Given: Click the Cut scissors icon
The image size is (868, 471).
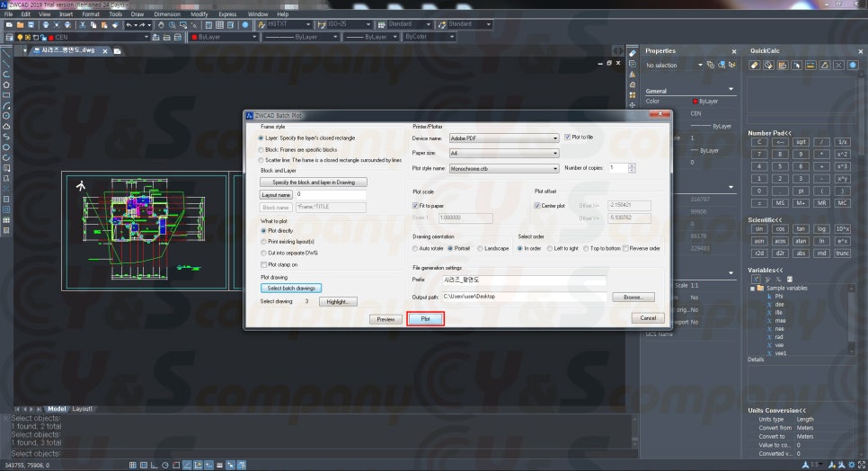Looking at the screenshot, I should pos(83,25).
